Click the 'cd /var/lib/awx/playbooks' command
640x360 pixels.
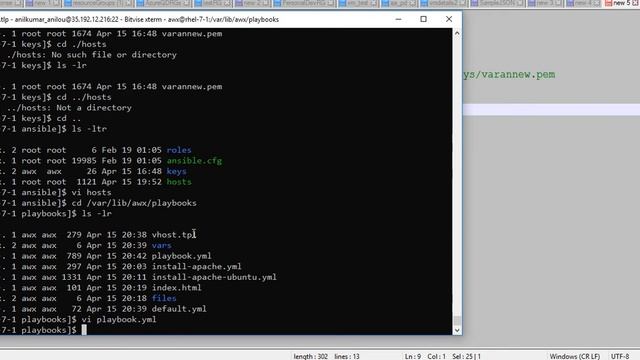(134, 203)
